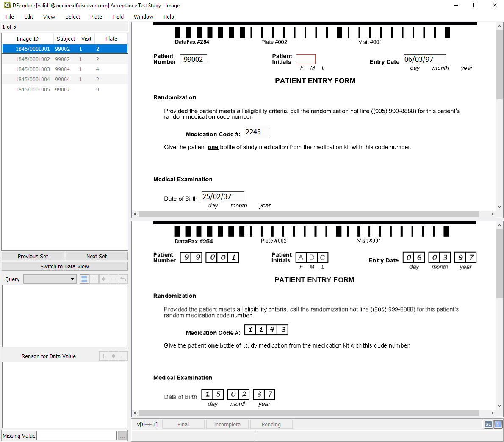Click the Next Set button
Viewport: 504px width, 442px height.
pyautogui.click(x=97, y=256)
